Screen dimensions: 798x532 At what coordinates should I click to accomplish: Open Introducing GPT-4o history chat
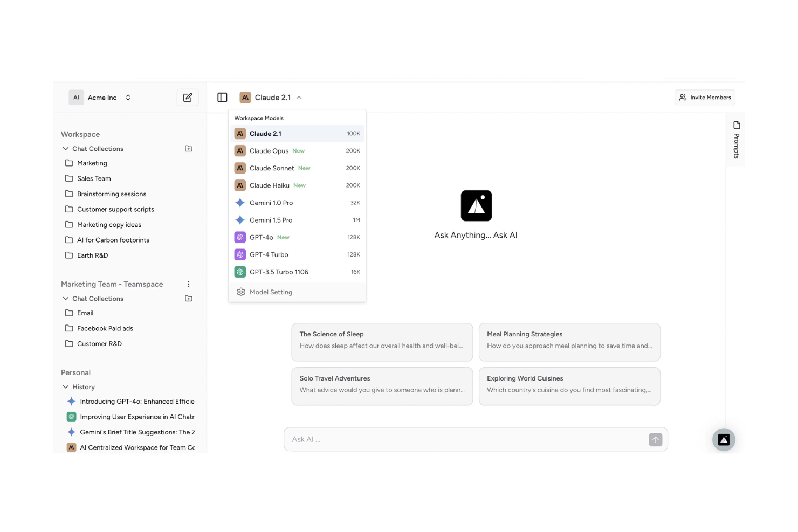130,402
